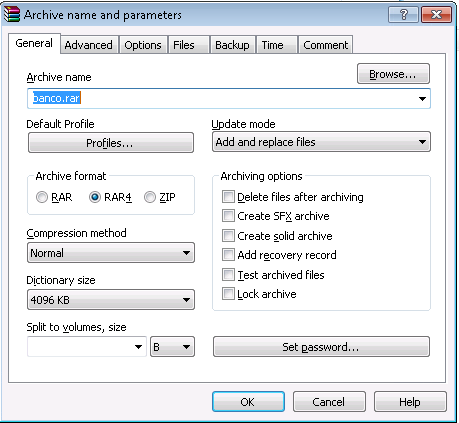
Task: Open the Comment tab
Action: pyautogui.click(x=326, y=45)
